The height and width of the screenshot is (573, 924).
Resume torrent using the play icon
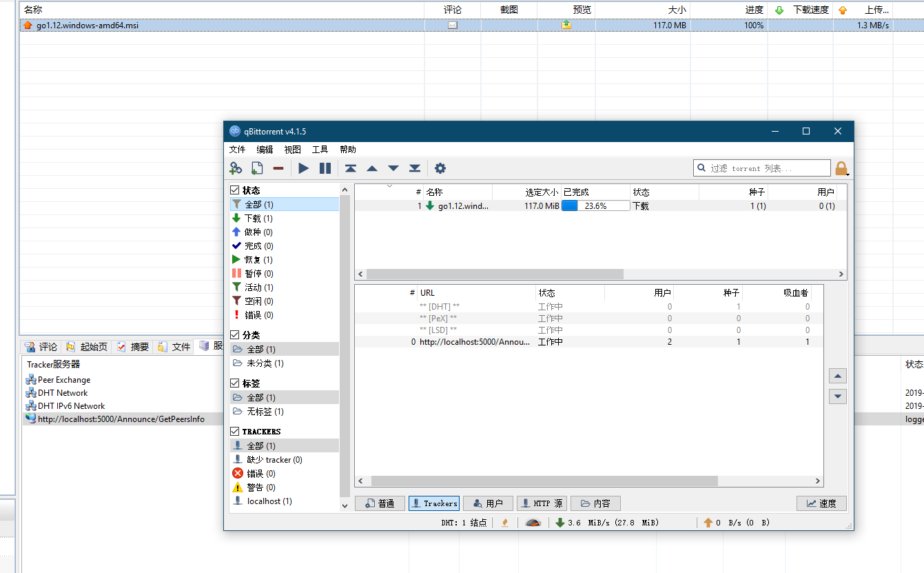[303, 168]
